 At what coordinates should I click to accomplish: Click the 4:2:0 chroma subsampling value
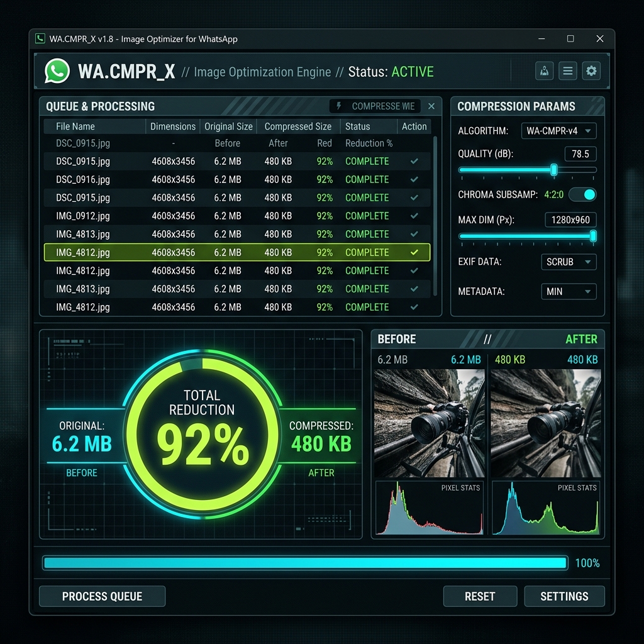(x=553, y=194)
